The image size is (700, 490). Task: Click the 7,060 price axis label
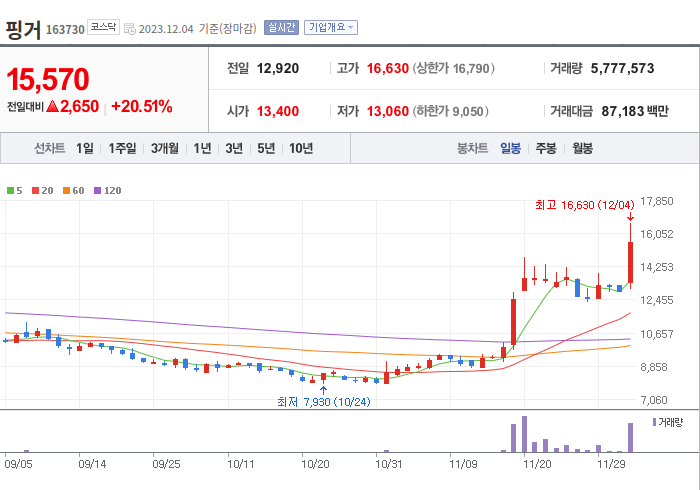pyautogui.click(x=654, y=400)
